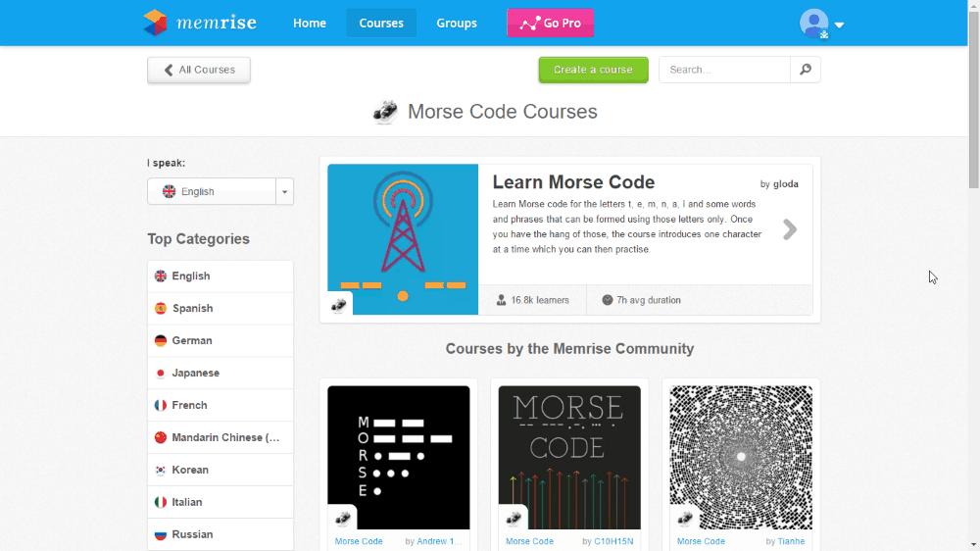The image size is (980, 551).
Task: Select the Spanish category
Action: pos(220,308)
